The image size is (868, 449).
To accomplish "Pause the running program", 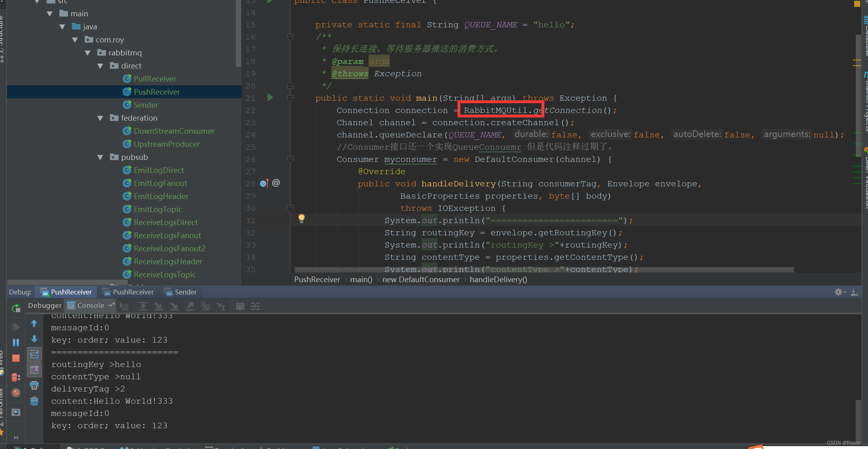I will 16,343.
